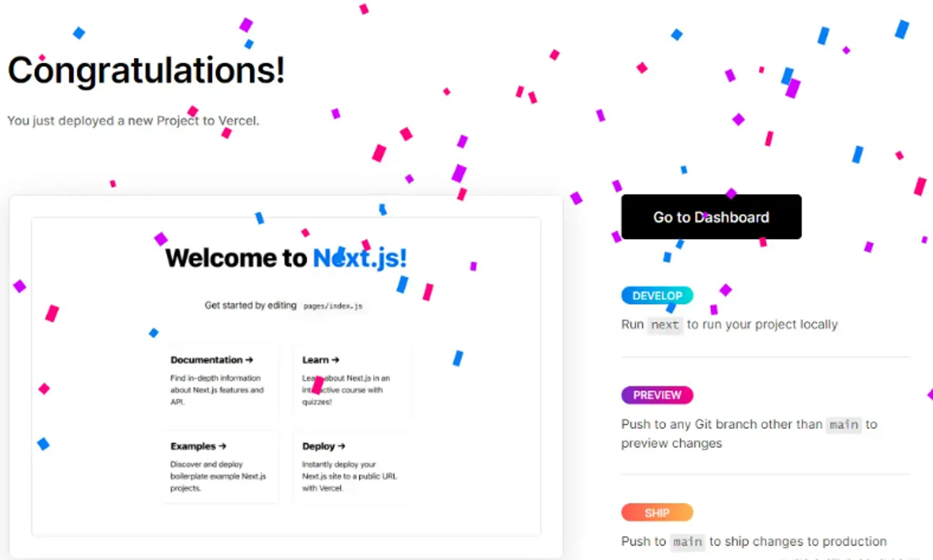Viewport: 933px width, 560px height.
Task: Select the PREVIEW badge
Action: click(657, 395)
